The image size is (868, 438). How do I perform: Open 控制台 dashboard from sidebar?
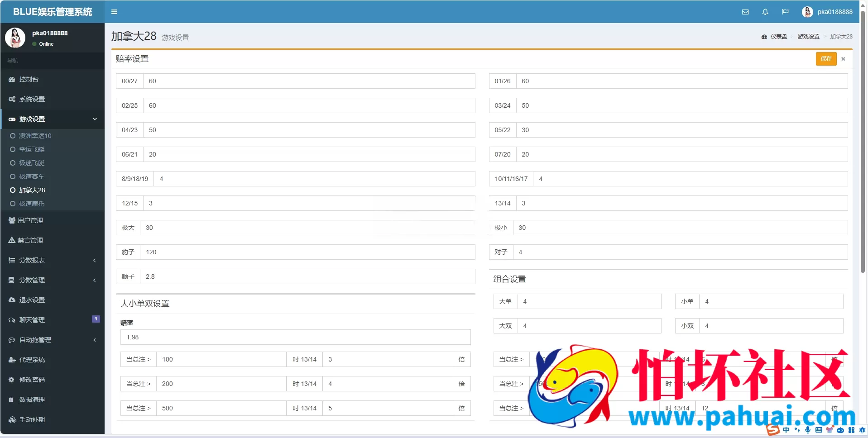(53, 79)
